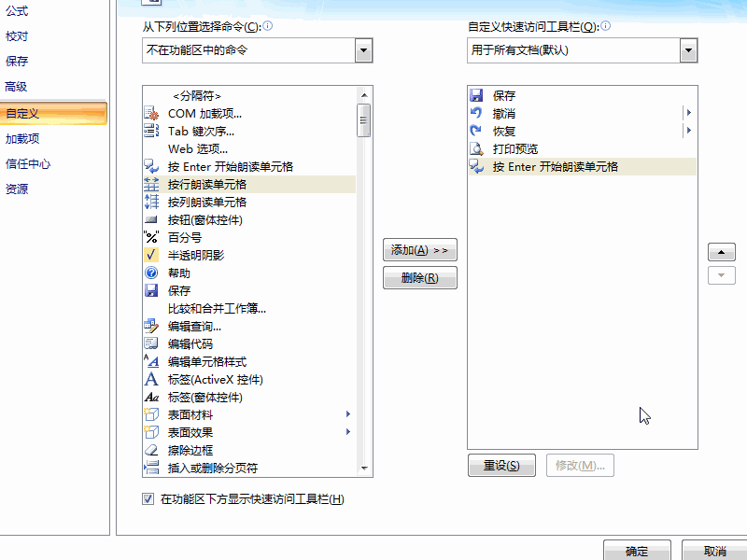Click the 保存 icon in quick access list
Viewport: 747px width, 560px height.
point(476,95)
